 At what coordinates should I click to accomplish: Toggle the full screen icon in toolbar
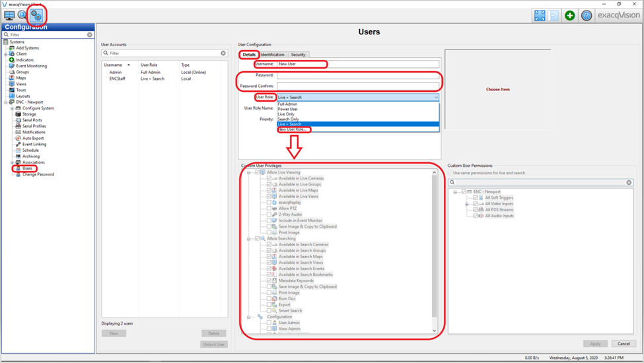point(540,15)
